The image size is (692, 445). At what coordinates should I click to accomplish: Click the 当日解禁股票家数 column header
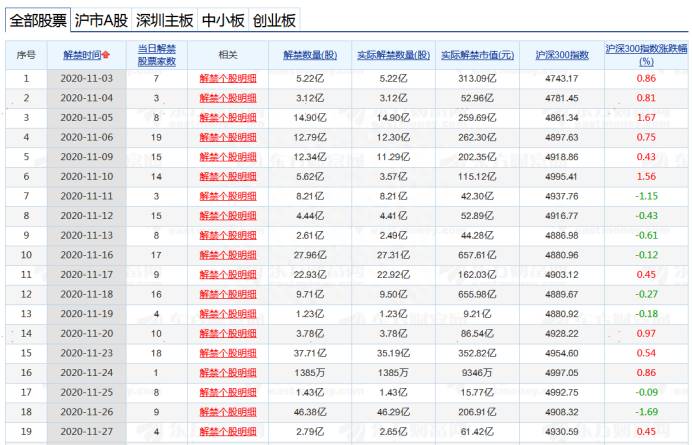click(156, 55)
